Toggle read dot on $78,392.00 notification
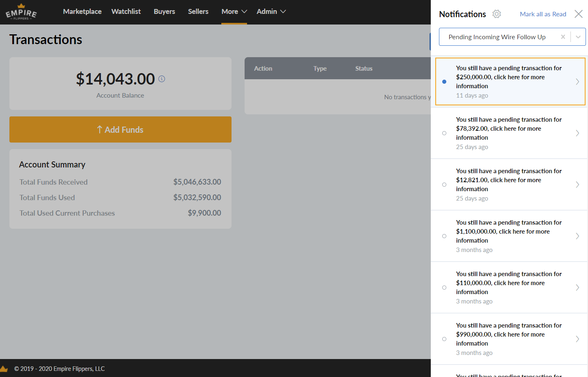Viewport: 588px width, 377px height. click(x=444, y=133)
